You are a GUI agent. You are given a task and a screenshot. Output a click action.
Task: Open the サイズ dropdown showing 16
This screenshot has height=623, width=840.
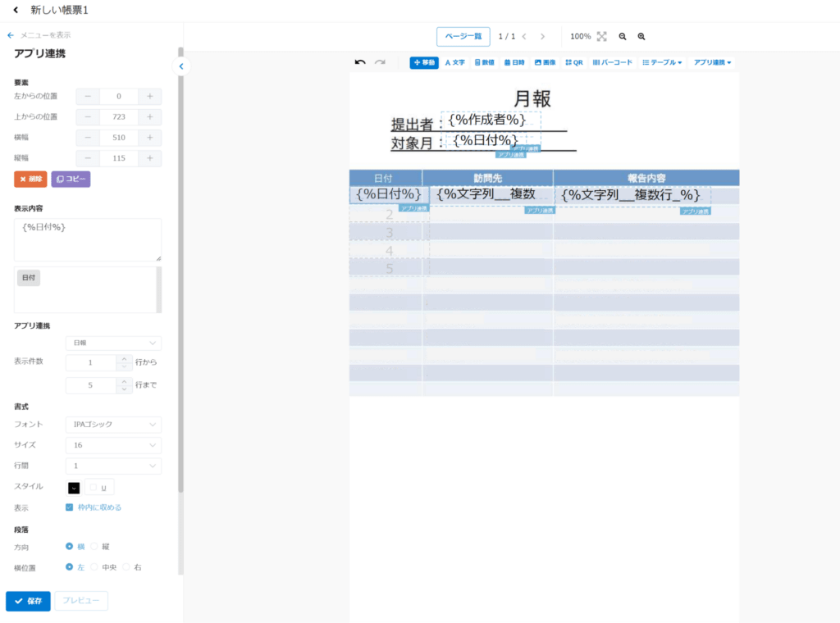113,445
